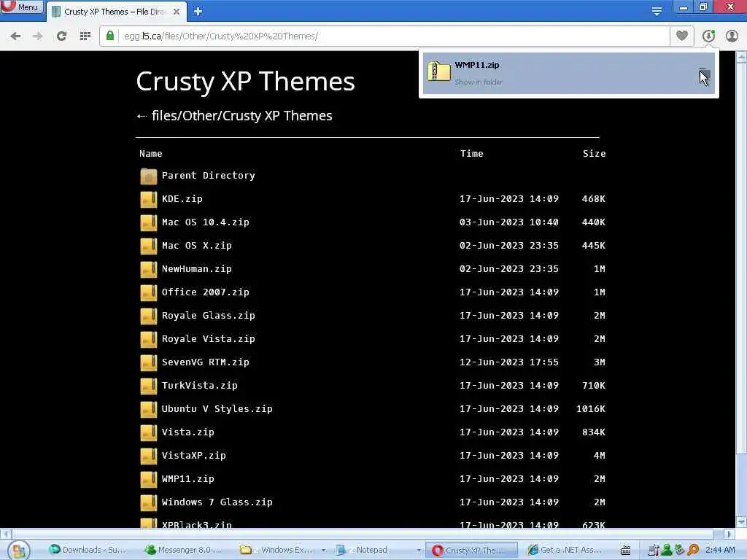Click the Mac OS 10.4.zip file icon
The width and height of the screenshot is (747, 560).
pyautogui.click(x=149, y=223)
